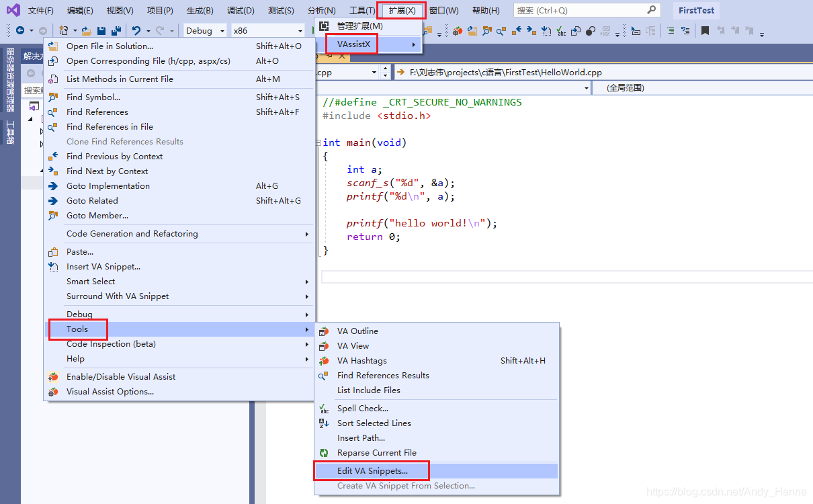Click Reparse Current File refresh icon
The width and height of the screenshot is (813, 504).
point(324,453)
